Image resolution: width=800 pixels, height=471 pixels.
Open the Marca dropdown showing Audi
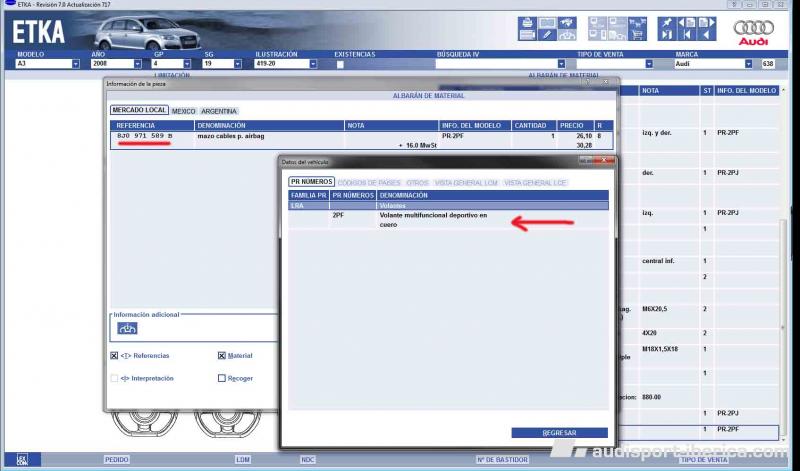(748, 64)
